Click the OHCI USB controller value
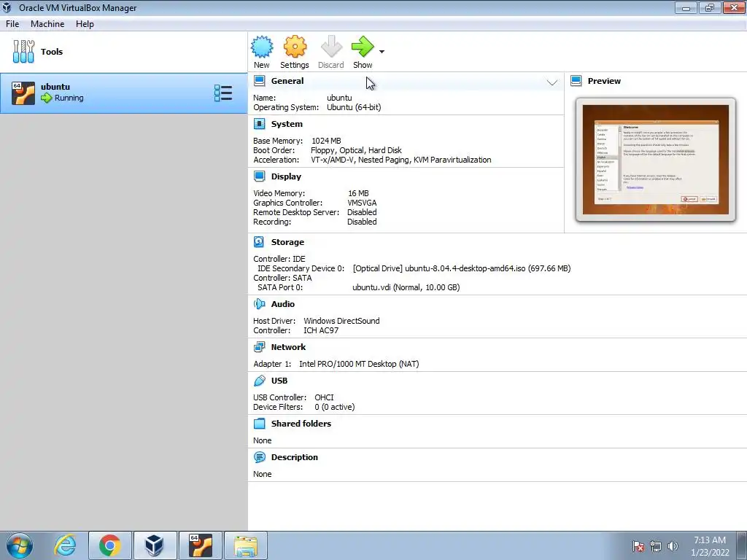747x560 pixels. tap(324, 397)
